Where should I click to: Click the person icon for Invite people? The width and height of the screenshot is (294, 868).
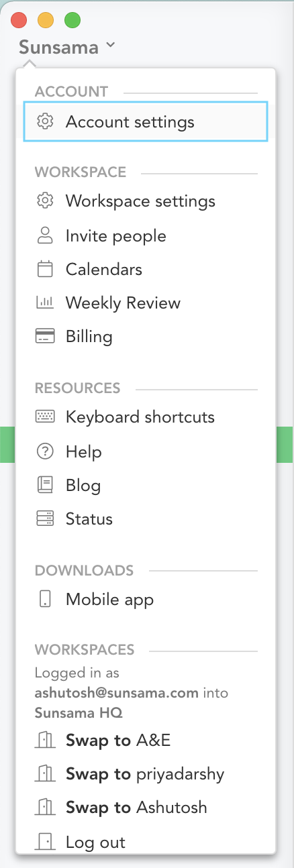coord(45,235)
